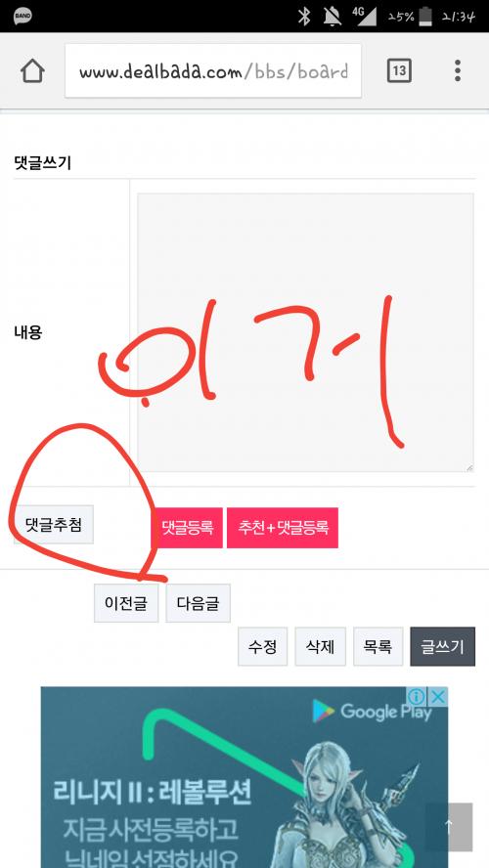Tap the scroll-to-top arrow button
The image size is (489, 868).
pos(449,827)
